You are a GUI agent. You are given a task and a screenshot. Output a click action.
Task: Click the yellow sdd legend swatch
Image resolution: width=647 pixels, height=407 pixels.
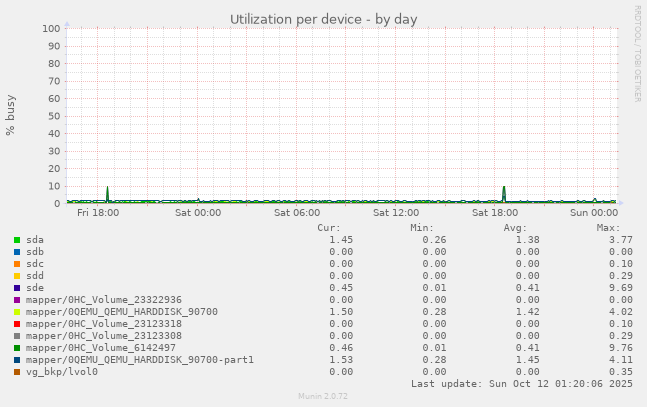[17, 276]
